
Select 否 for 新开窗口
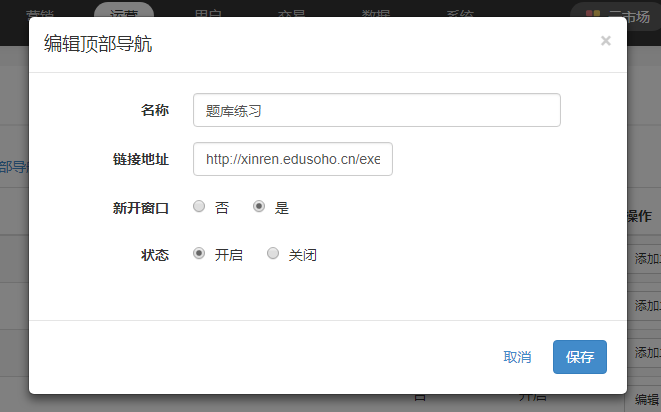[199, 207]
